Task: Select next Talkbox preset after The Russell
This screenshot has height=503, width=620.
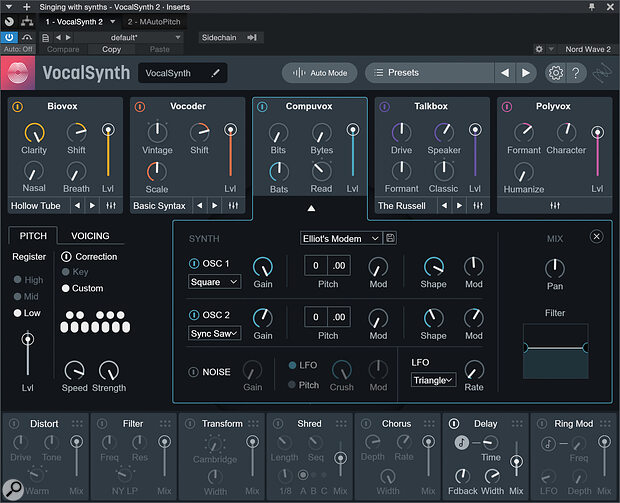Action: click(459, 206)
